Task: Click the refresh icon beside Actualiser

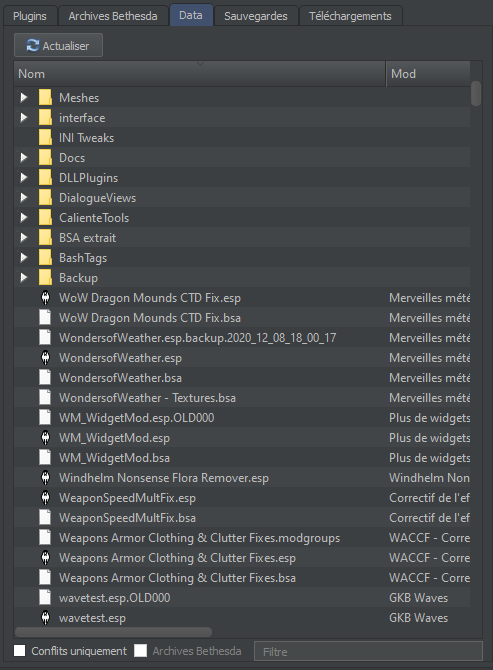Action: 32,45
